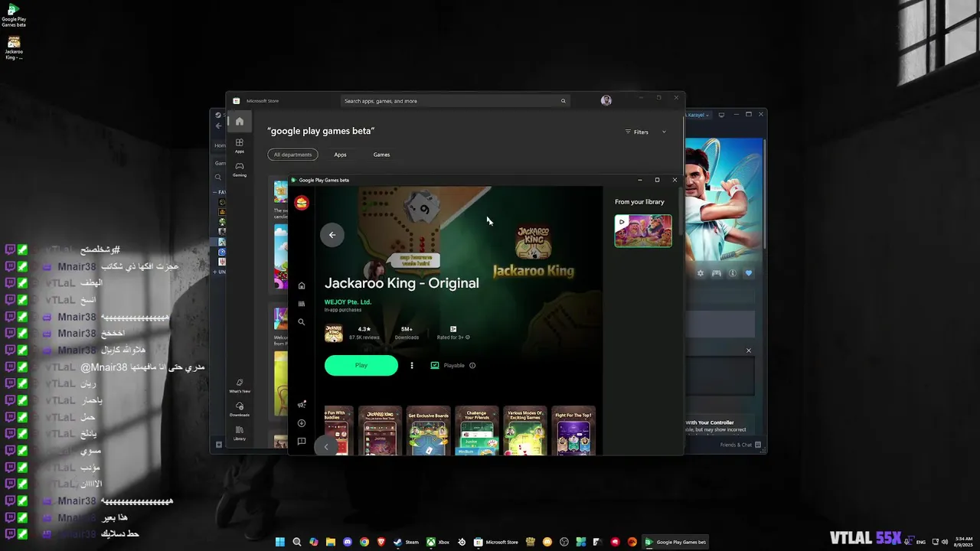Open the Get Exclusive Boards screenshot
The height and width of the screenshot is (551, 980).
pyautogui.click(x=428, y=431)
